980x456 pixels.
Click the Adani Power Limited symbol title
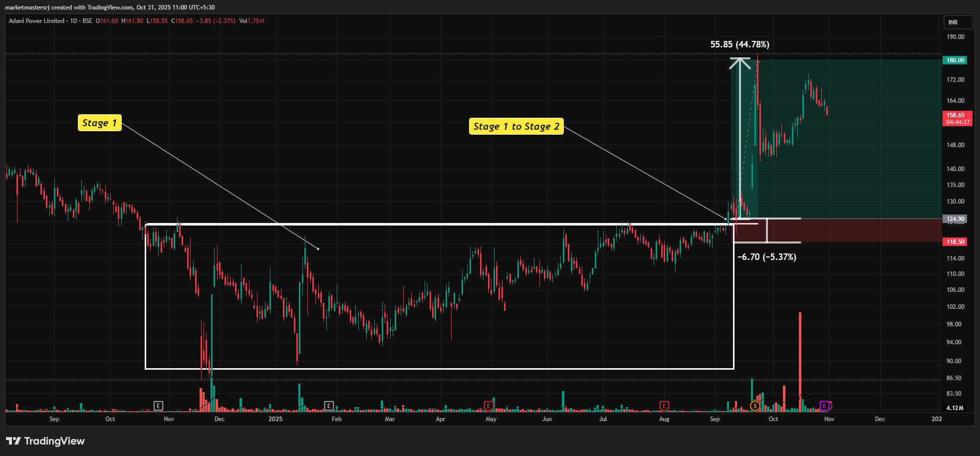36,21
